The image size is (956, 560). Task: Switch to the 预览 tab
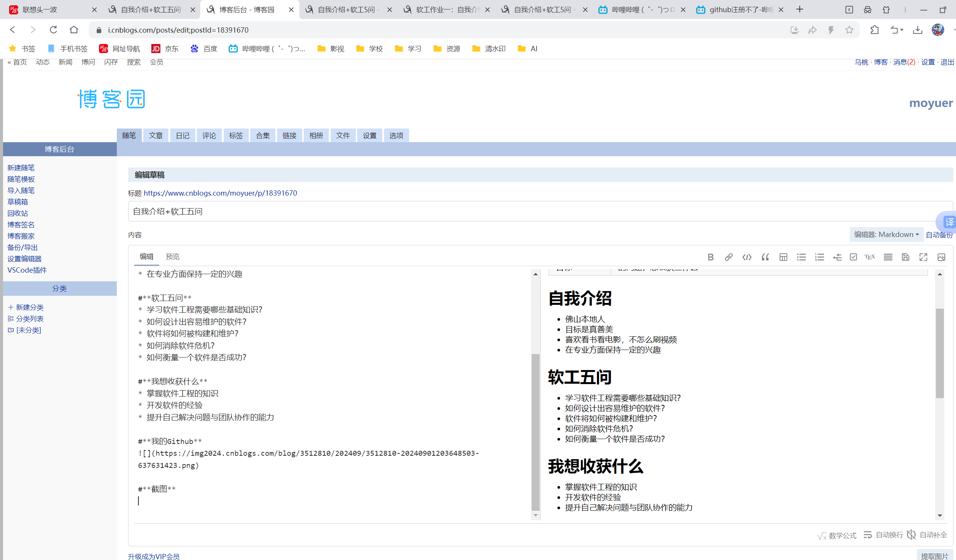pyautogui.click(x=173, y=257)
